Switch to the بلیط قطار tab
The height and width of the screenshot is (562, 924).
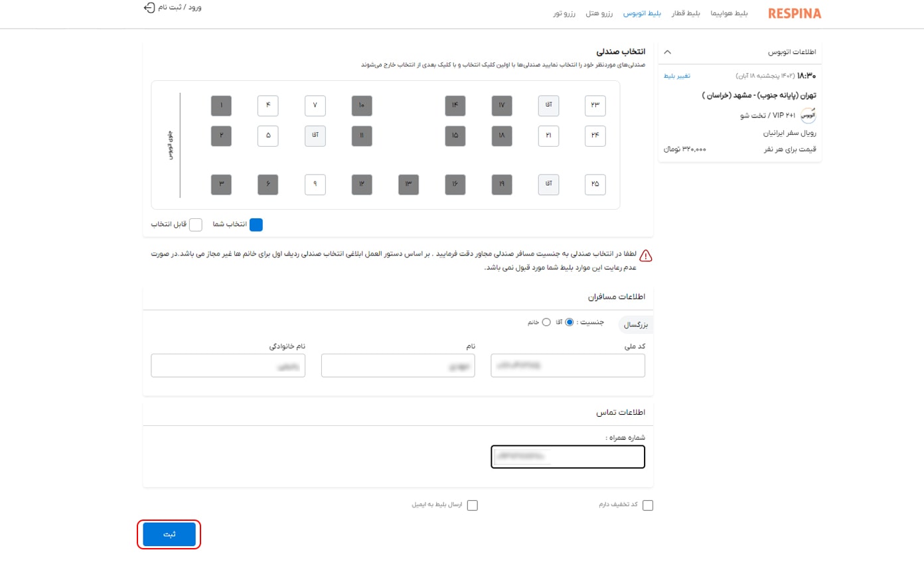pos(686,13)
